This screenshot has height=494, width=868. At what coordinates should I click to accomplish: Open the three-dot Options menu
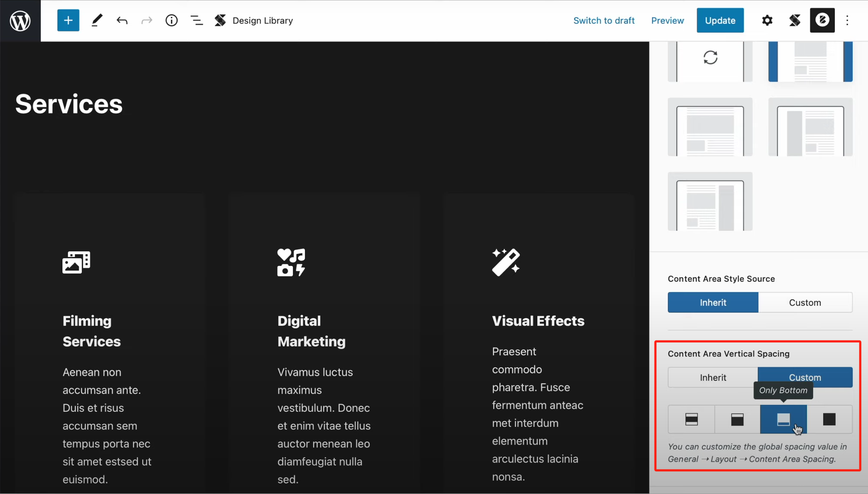click(846, 20)
